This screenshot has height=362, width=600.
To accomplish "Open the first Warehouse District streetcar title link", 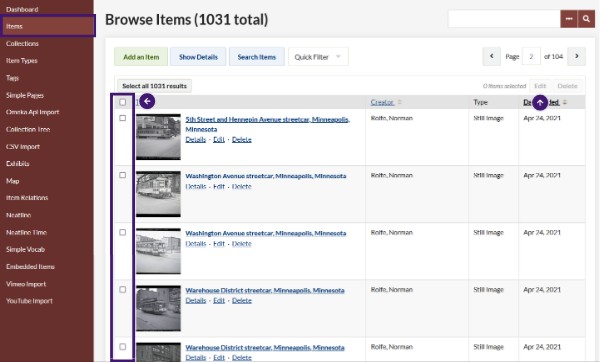I will click(x=265, y=290).
